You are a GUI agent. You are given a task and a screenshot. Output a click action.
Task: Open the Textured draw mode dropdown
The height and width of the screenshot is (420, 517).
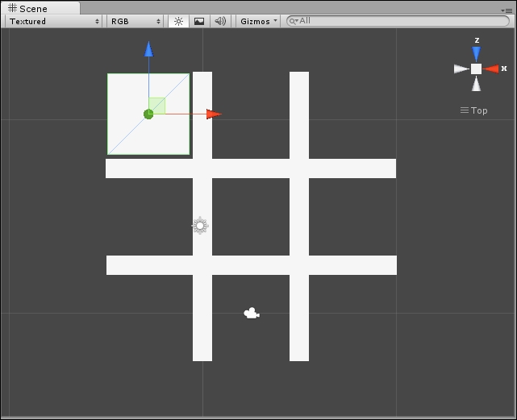click(x=54, y=22)
